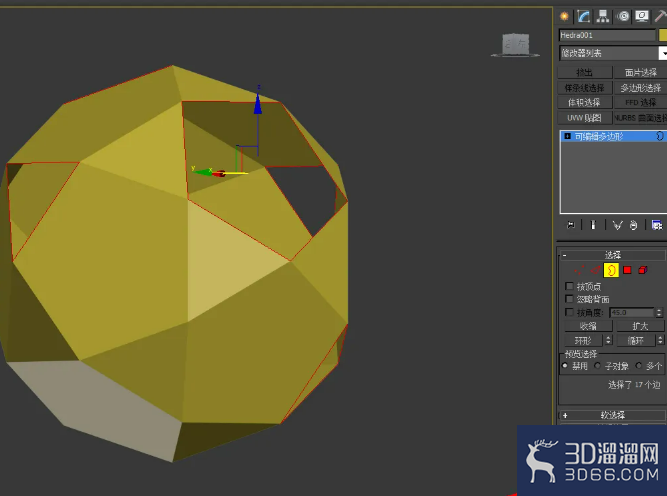The width and height of the screenshot is (667, 496).
Task: Click the 多边形选择 modifier button
Action: (640, 88)
